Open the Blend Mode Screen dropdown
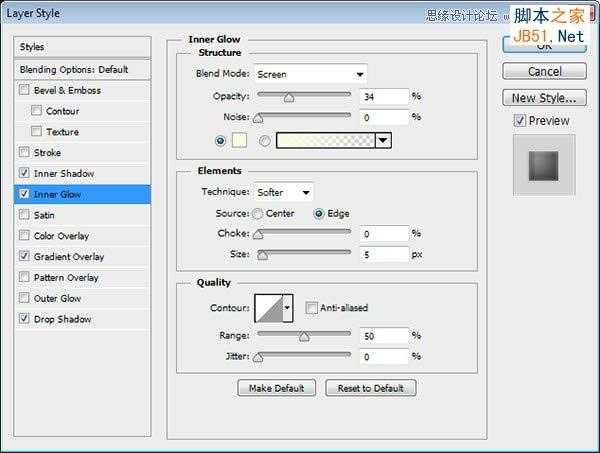This screenshot has height=453, width=600. click(x=310, y=74)
